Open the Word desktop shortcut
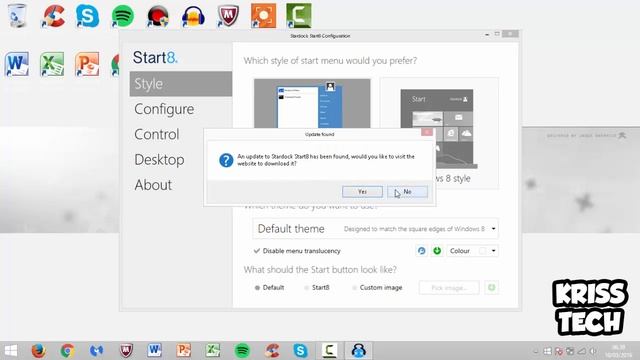This screenshot has height=360, width=640. (17, 64)
